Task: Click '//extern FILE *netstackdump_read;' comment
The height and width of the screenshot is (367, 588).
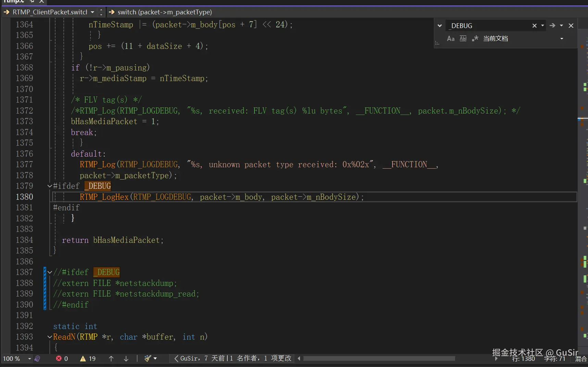Action: pos(126,294)
